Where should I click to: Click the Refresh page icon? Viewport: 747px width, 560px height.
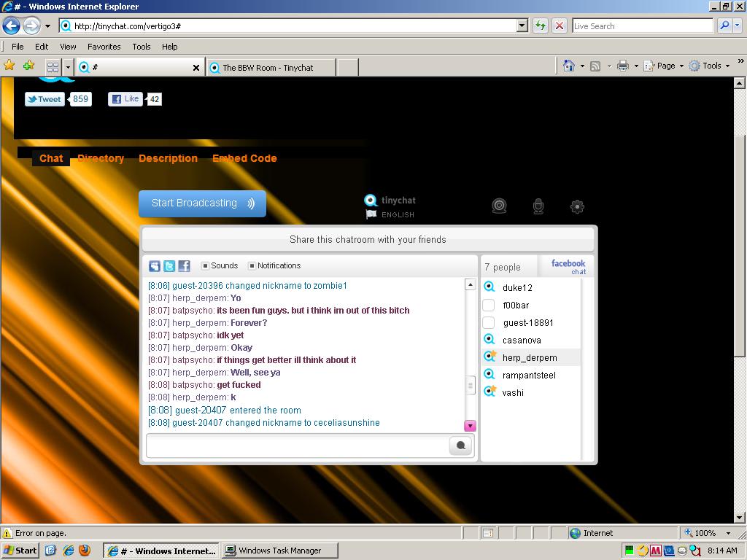coord(540,26)
